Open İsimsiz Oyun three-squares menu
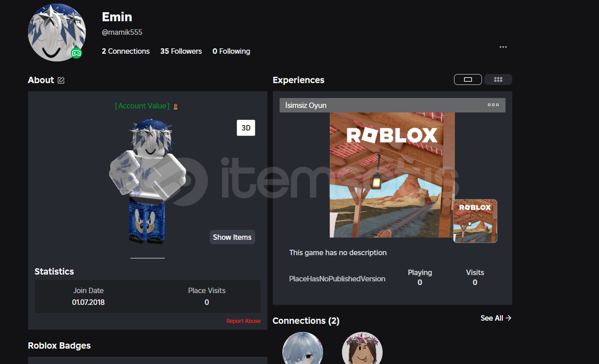The height and width of the screenshot is (364, 599). click(x=493, y=105)
